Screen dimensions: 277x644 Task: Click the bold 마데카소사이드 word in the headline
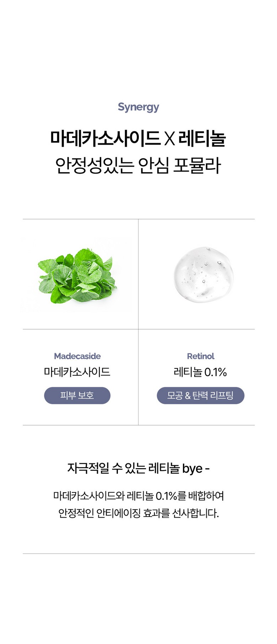pyautogui.click(x=105, y=139)
